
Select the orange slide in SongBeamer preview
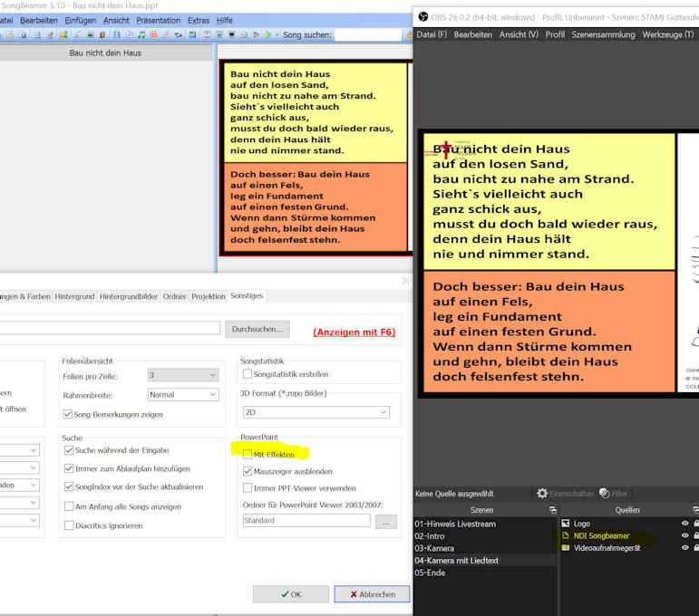[316, 207]
